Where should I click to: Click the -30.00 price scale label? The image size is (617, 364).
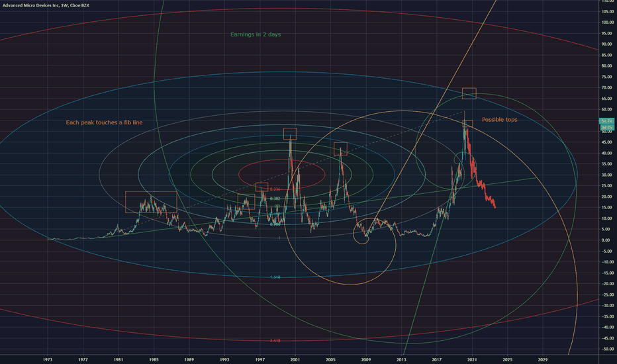point(607,305)
